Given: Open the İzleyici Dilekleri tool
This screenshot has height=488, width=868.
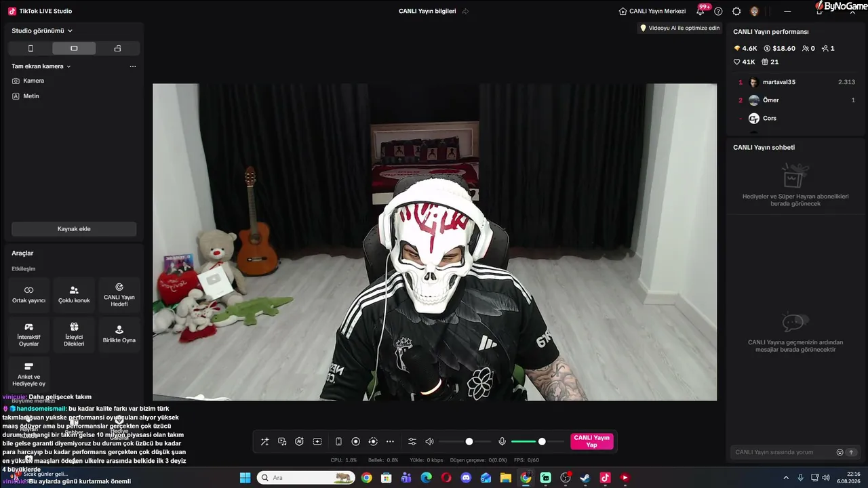Looking at the screenshot, I should [x=74, y=335].
